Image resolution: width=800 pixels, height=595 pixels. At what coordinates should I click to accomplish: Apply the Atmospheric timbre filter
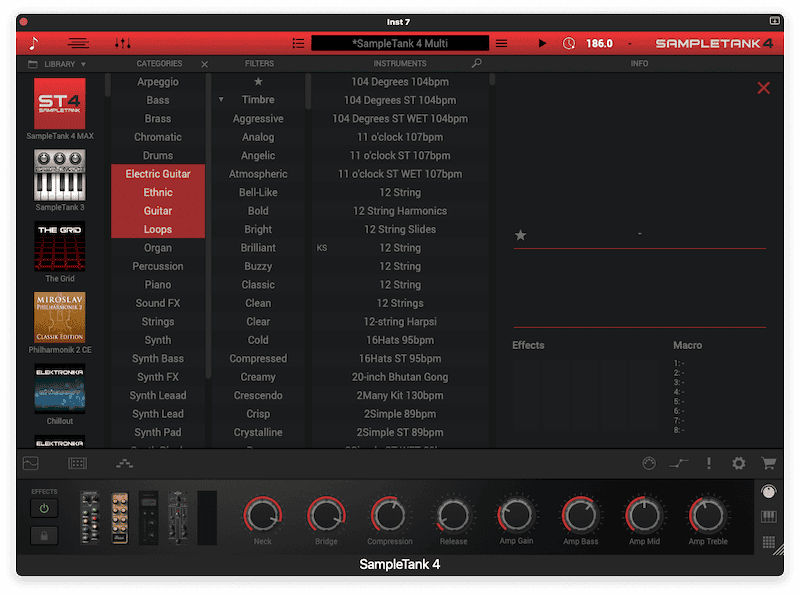coord(258,174)
